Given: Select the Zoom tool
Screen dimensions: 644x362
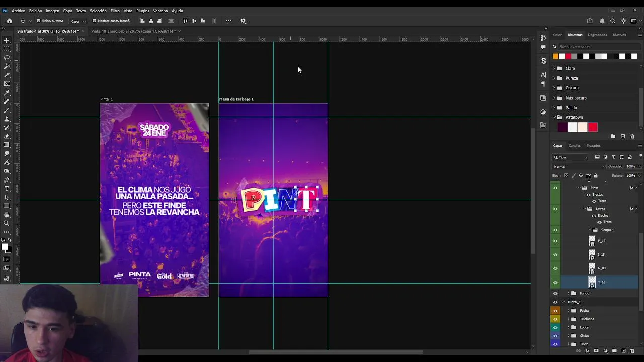Looking at the screenshot, I should click(x=7, y=223).
